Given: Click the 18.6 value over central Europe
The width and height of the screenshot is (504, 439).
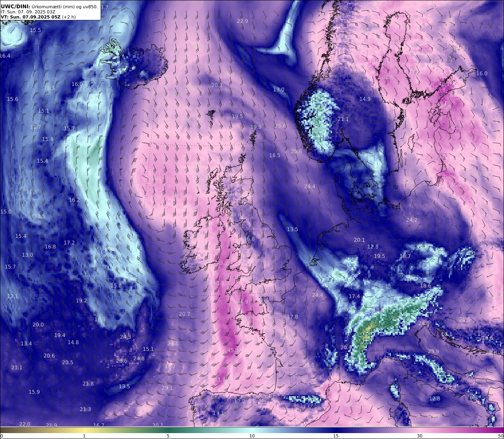Looking at the screenshot, I should pyautogui.click(x=426, y=285).
